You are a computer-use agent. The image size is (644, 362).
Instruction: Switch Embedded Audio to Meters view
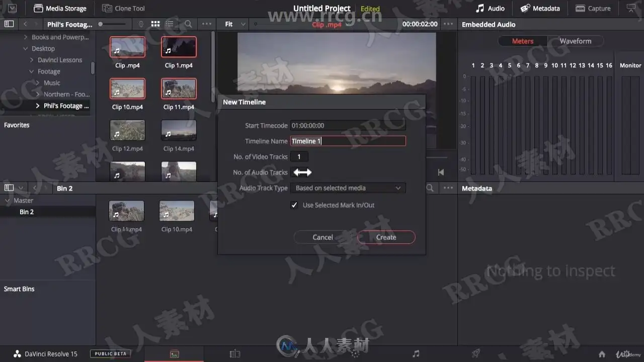pyautogui.click(x=523, y=41)
